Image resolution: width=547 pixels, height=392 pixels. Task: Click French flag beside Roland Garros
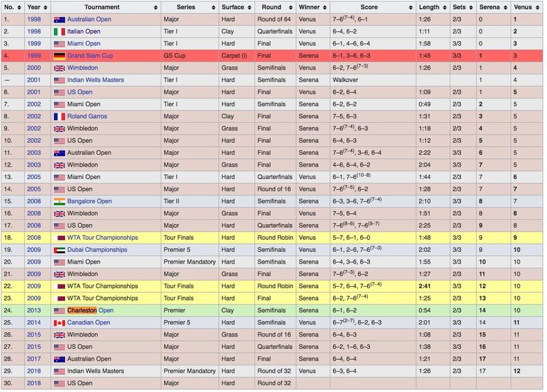(x=59, y=117)
